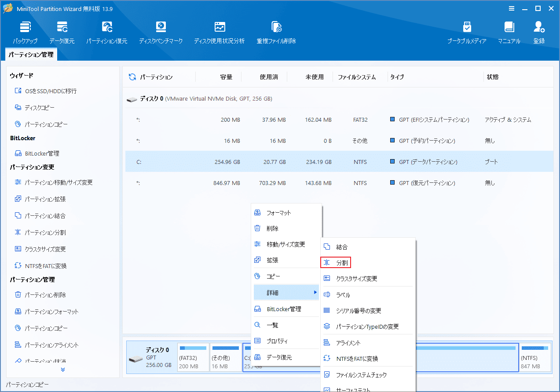Choose クラスタサイズ変更 in the submenu
Screen dimensions: 560x392
pos(368,279)
